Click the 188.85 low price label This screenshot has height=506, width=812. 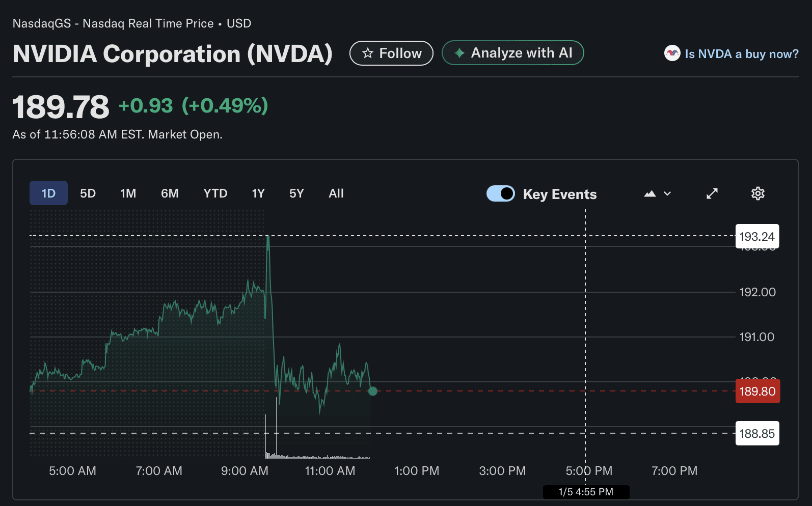[x=757, y=433]
